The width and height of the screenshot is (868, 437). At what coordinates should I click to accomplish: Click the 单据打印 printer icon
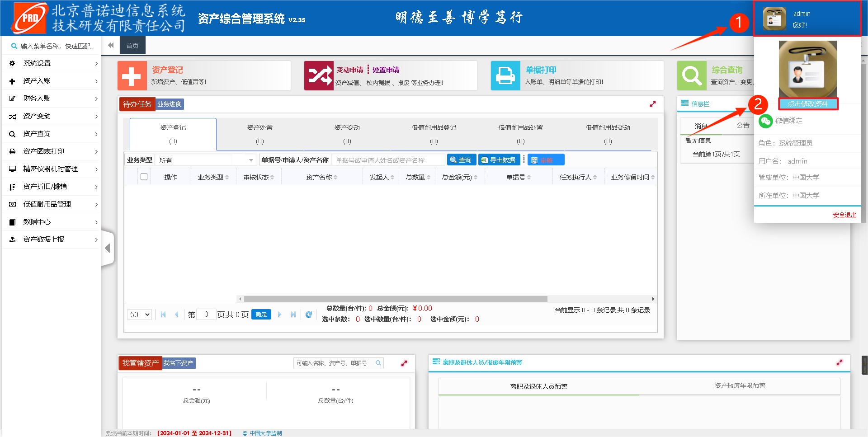pyautogui.click(x=505, y=76)
